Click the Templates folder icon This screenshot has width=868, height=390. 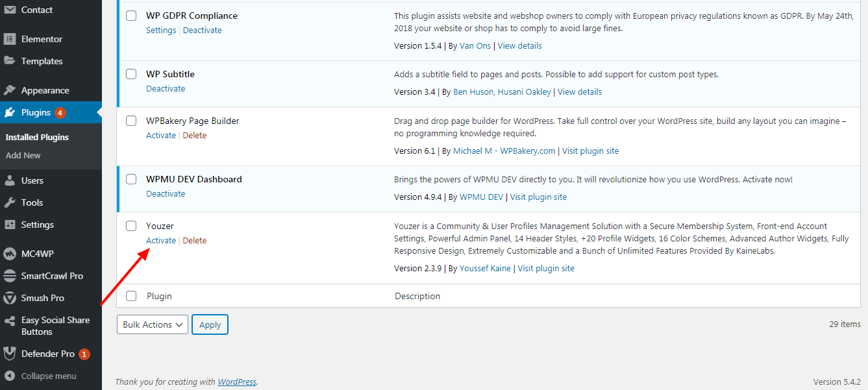point(10,61)
